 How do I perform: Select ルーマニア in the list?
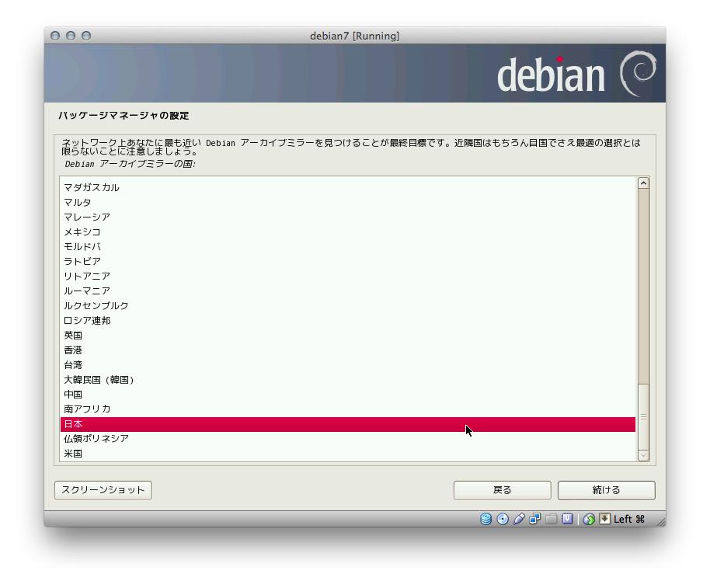tap(348, 291)
